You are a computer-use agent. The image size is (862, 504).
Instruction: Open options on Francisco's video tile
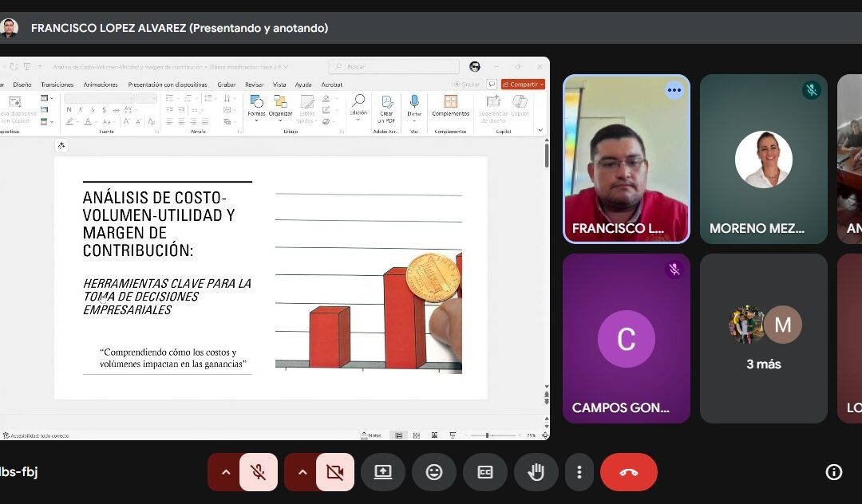coord(674,90)
